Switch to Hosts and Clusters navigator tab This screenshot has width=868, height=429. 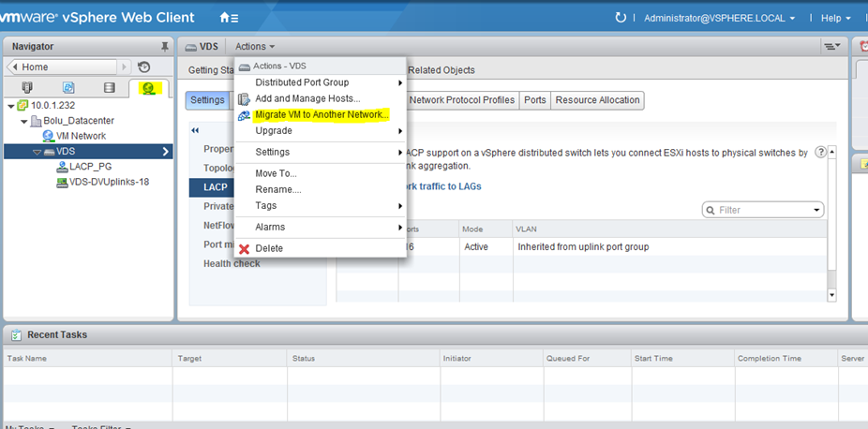[27, 88]
